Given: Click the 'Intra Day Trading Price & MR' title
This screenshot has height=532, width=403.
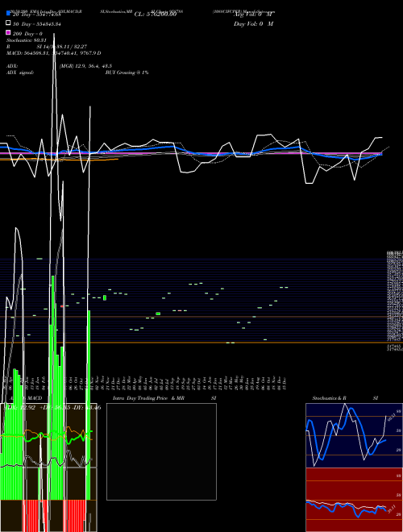Looking at the screenshot, I should 148,398.
